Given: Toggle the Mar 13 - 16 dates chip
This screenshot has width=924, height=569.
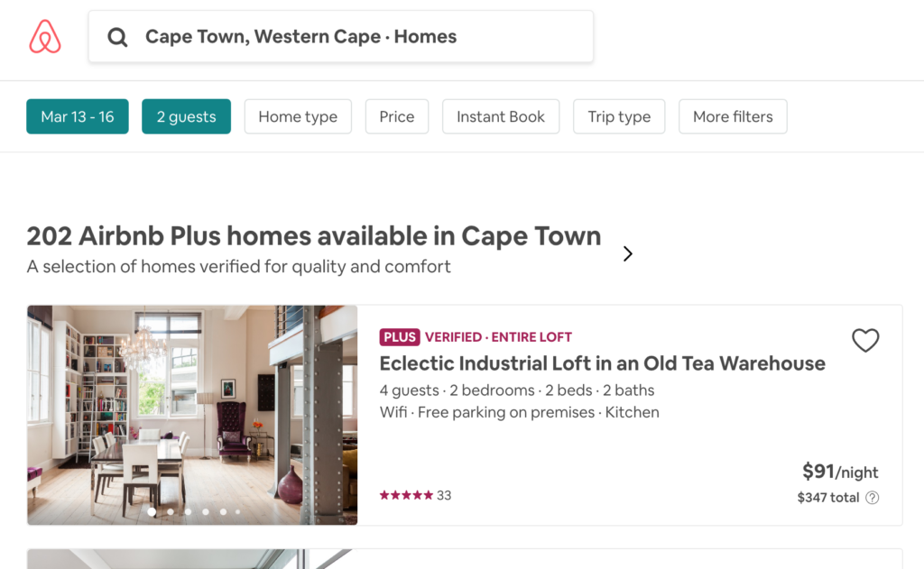Looking at the screenshot, I should click(x=78, y=116).
